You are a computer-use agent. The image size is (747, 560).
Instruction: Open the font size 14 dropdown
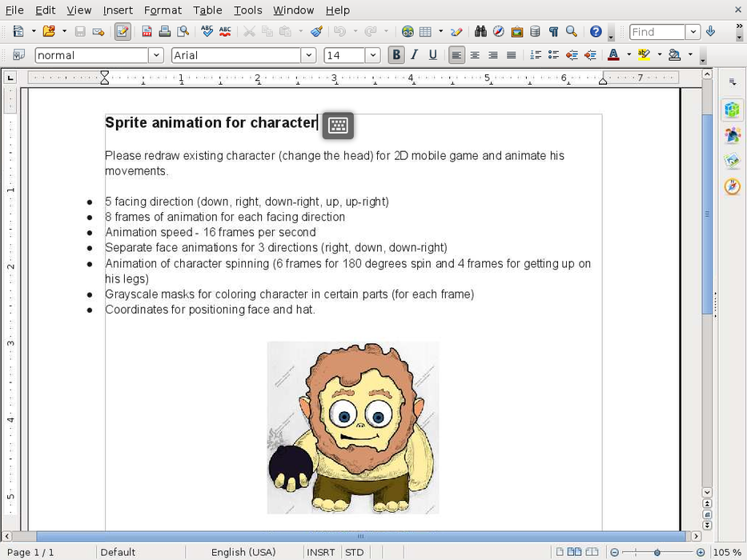pos(372,55)
